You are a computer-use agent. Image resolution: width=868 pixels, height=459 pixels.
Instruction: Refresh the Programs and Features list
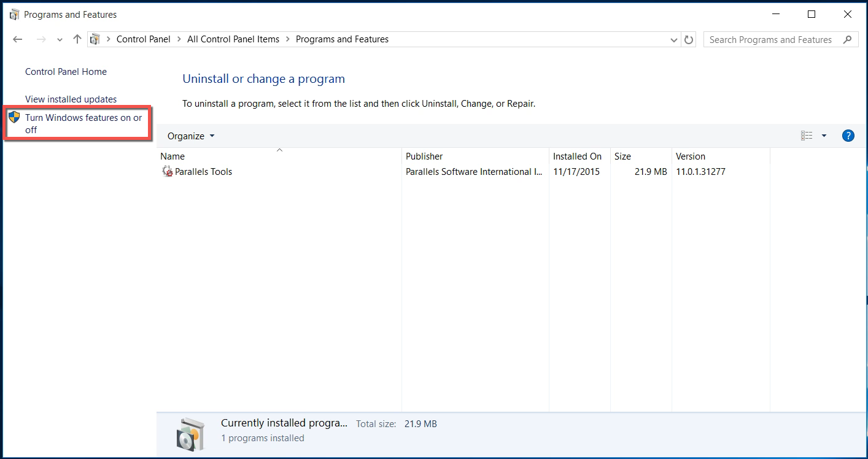689,39
